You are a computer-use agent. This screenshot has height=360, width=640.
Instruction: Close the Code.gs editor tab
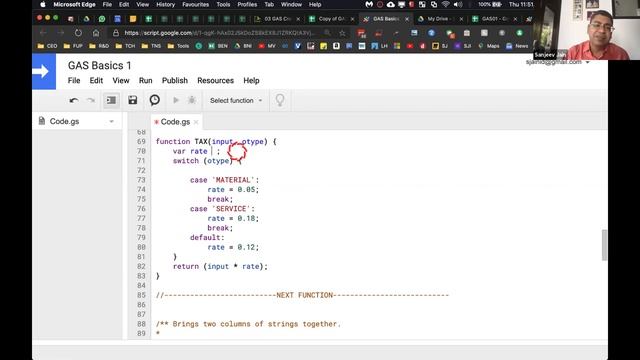(x=196, y=122)
